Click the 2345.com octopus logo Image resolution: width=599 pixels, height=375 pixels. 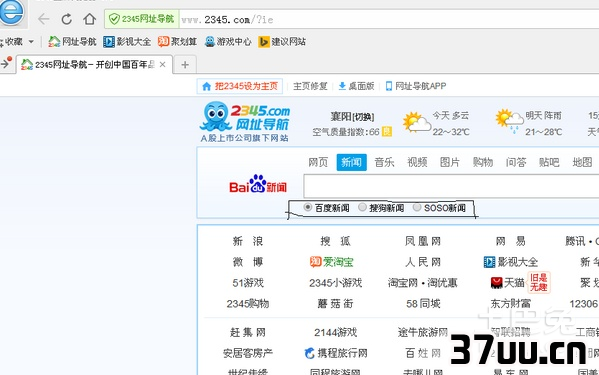point(245,121)
